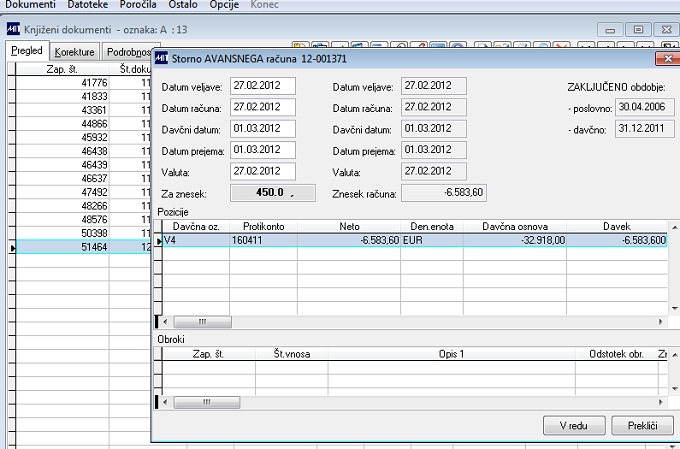Click the Za znesek amount field
The height and width of the screenshot is (449, 680).
pos(273,193)
